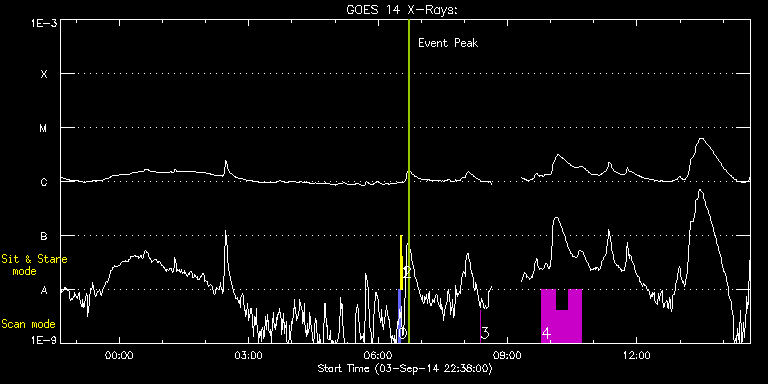Select the thin magenta marker labeled 3
The image size is (768, 384).
click(x=480, y=326)
